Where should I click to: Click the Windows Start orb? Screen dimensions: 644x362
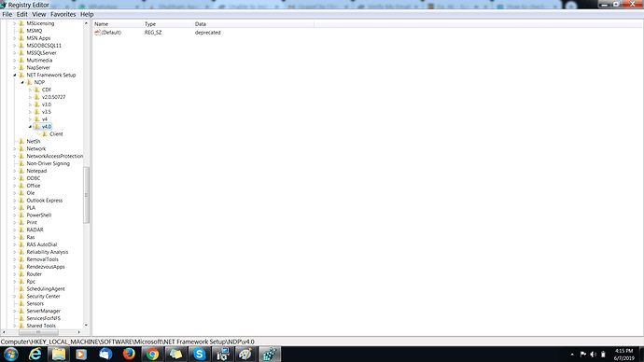tap(11, 354)
